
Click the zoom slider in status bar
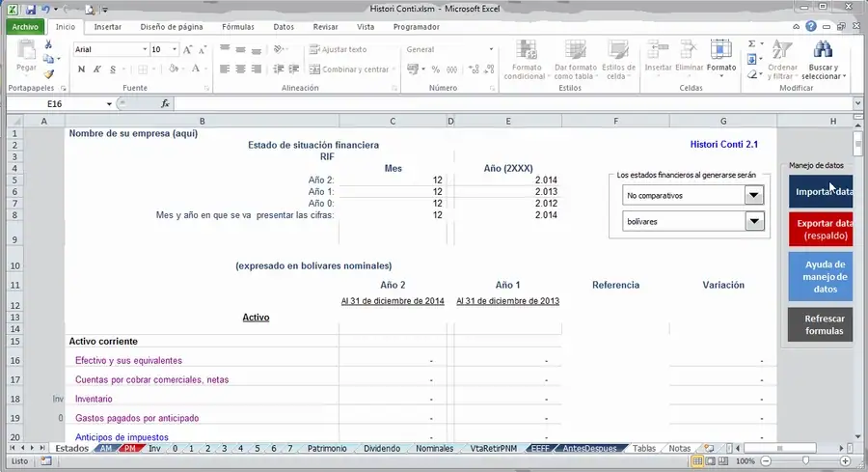click(x=805, y=461)
